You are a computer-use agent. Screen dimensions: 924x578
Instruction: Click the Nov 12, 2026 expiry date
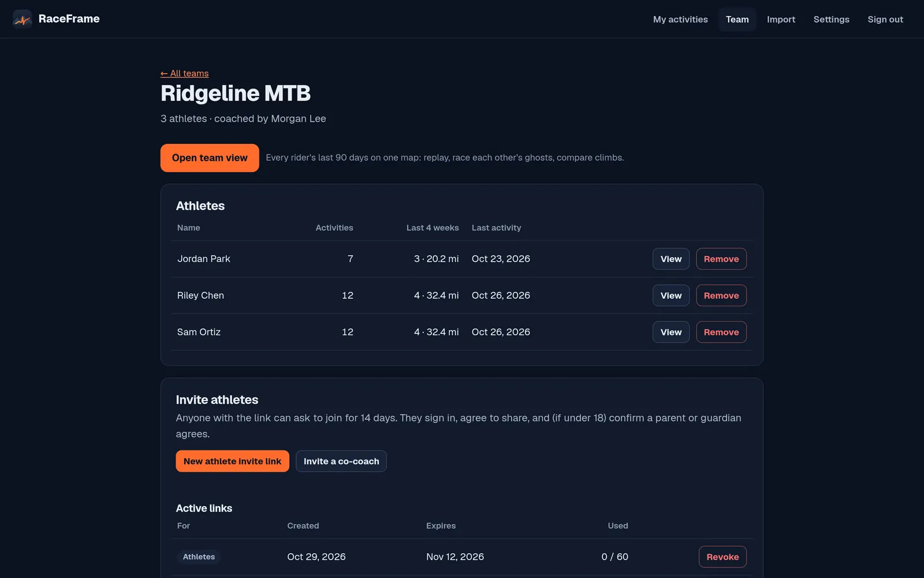click(455, 557)
